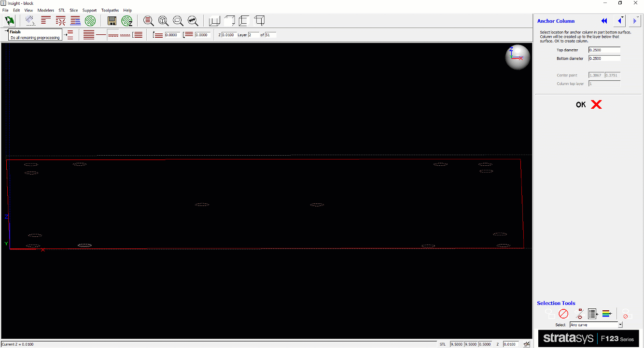Viewport: 644px width, 348px height.
Task: Edit the Top diameter value field
Action: pyautogui.click(x=604, y=49)
